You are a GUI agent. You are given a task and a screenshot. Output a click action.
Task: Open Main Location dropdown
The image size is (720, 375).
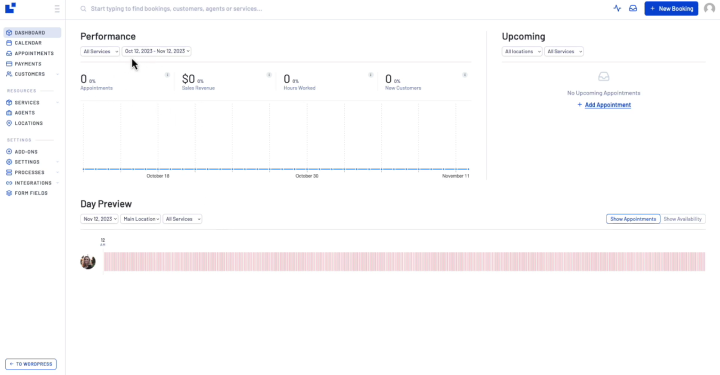[141, 219]
